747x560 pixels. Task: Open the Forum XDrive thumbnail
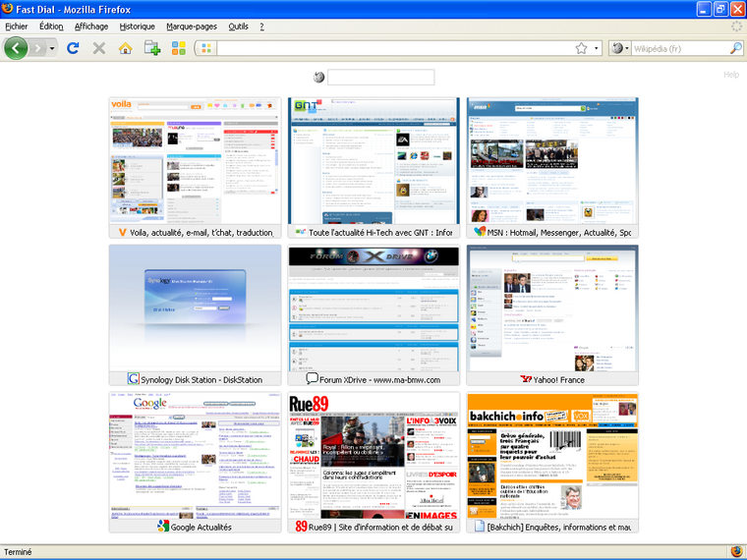click(x=373, y=308)
